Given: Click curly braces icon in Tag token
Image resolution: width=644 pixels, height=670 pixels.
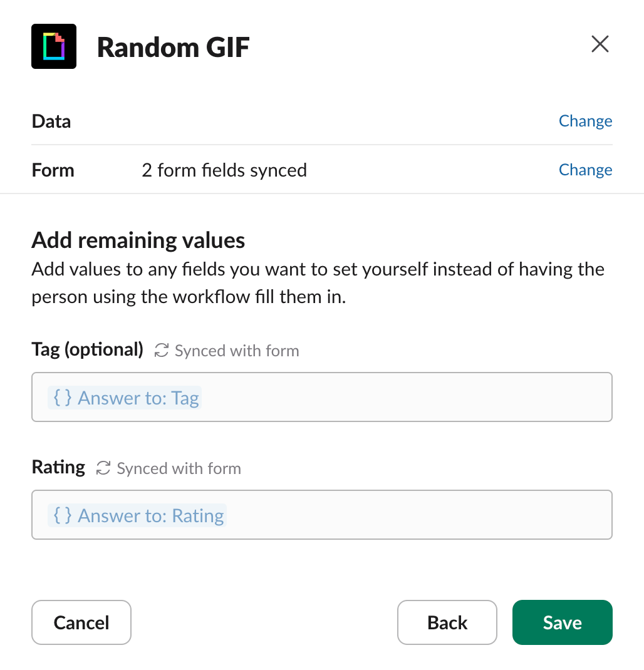Looking at the screenshot, I should point(63,398).
